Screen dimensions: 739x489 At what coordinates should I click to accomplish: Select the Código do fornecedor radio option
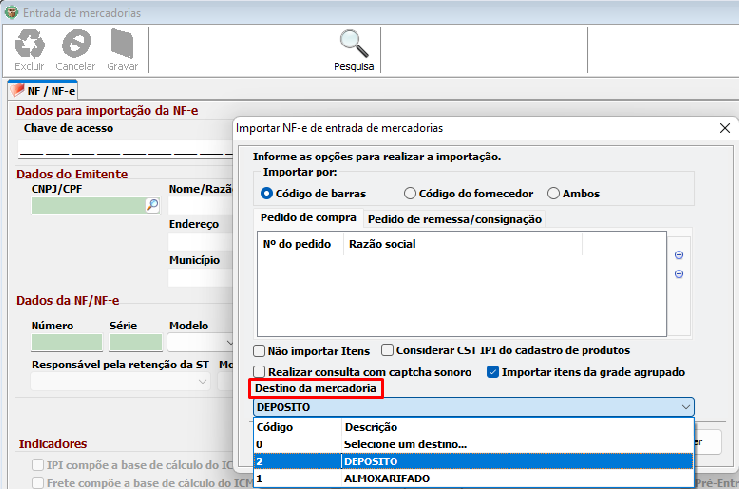tap(410, 193)
